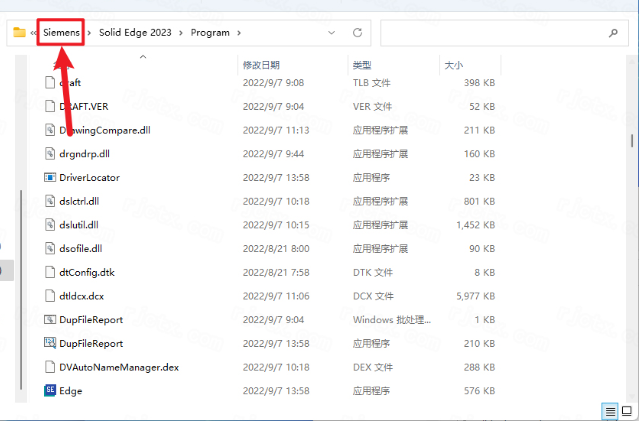Viewport: 640px width, 421px height.
Task: Click into the search input box
Action: click(490, 33)
